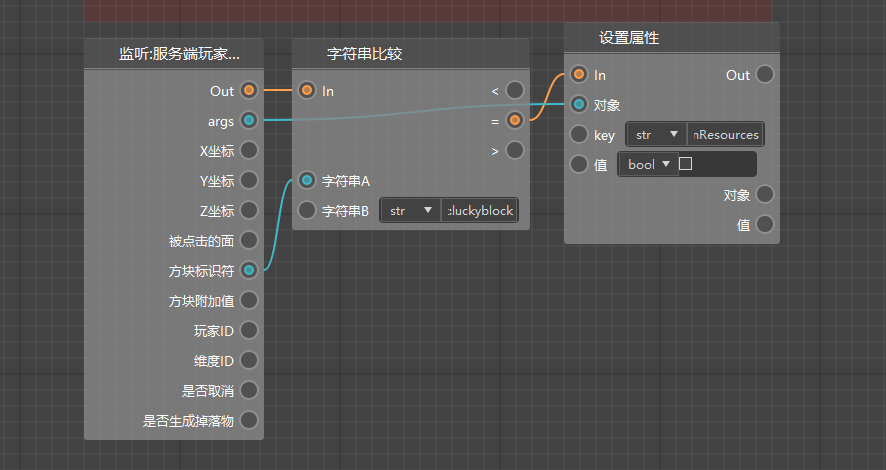The width and height of the screenshot is (886, 470).
Task: Click the In port of 字符串比较 node
Action: 307,90
